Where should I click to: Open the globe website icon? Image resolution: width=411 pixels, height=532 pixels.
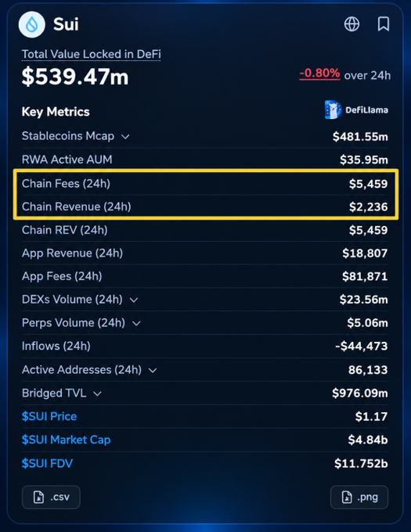(352, 24)
